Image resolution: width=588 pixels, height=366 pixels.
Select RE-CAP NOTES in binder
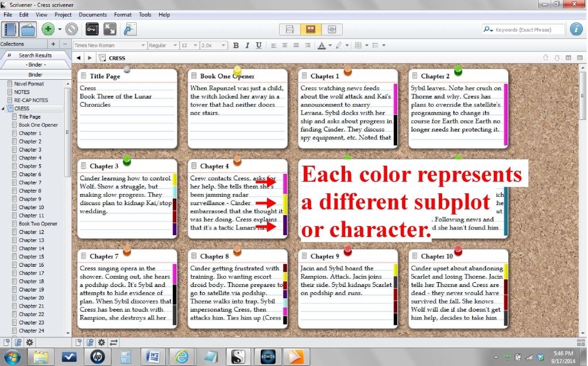(31, 100)
